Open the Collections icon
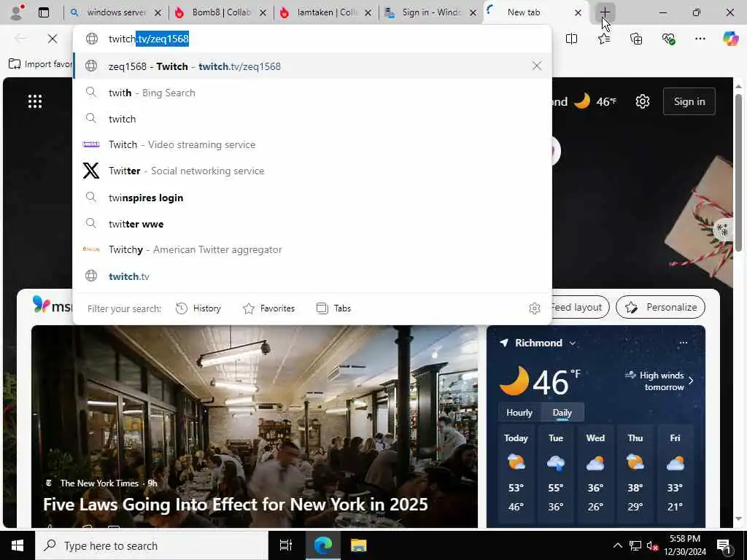Image resolution: width=747 pixels, height=560 pixels. (x=636, y=39)
